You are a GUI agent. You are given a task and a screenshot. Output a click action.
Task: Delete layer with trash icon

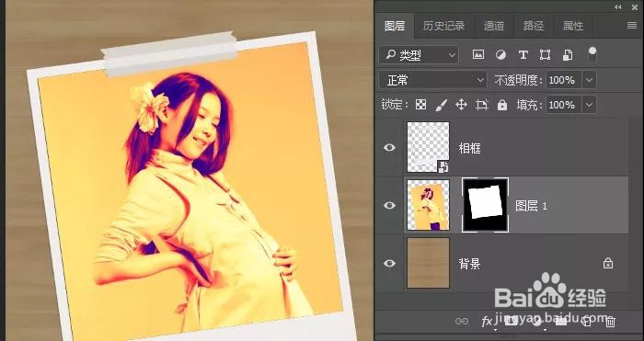pos(611,322)
